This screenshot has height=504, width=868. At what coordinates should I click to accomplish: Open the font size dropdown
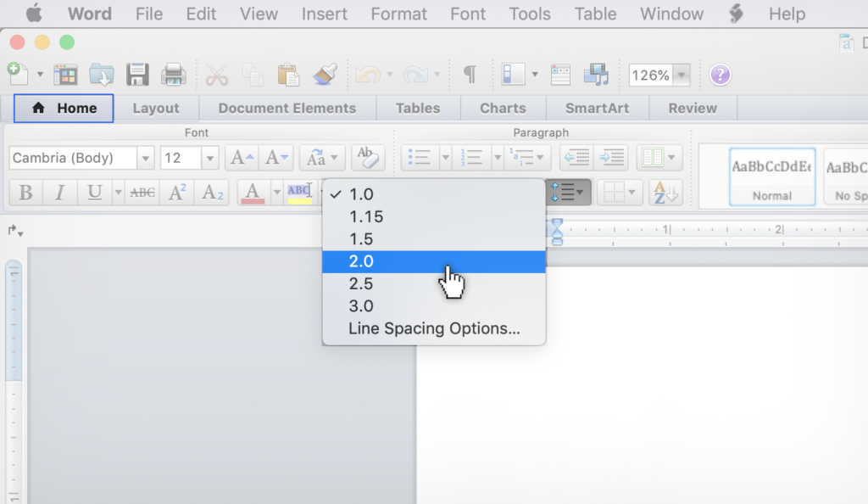coord(209,157)
